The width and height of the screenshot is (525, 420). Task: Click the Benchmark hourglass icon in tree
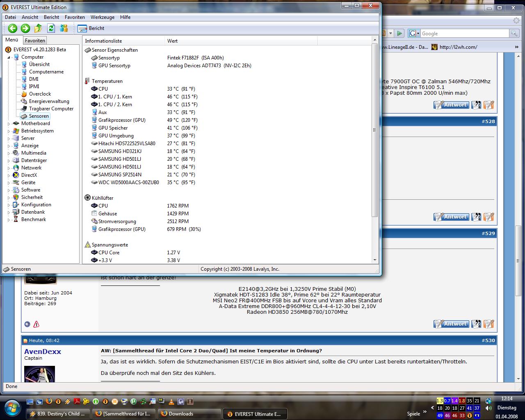[16, 219]
